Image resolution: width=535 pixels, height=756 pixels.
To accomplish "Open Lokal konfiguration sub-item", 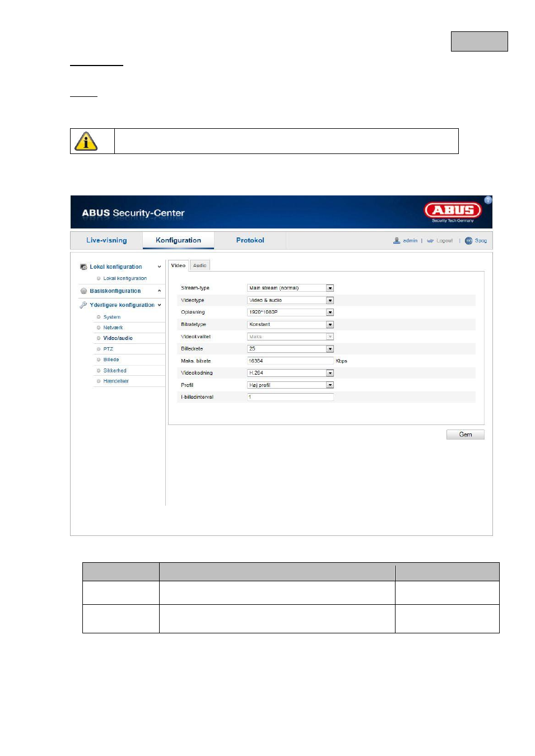I will pos(125,278).
